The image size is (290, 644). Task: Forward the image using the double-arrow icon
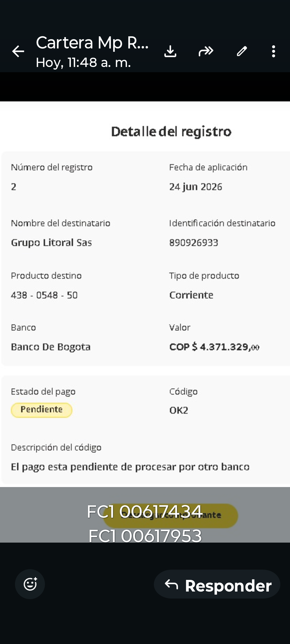point(206,52)
